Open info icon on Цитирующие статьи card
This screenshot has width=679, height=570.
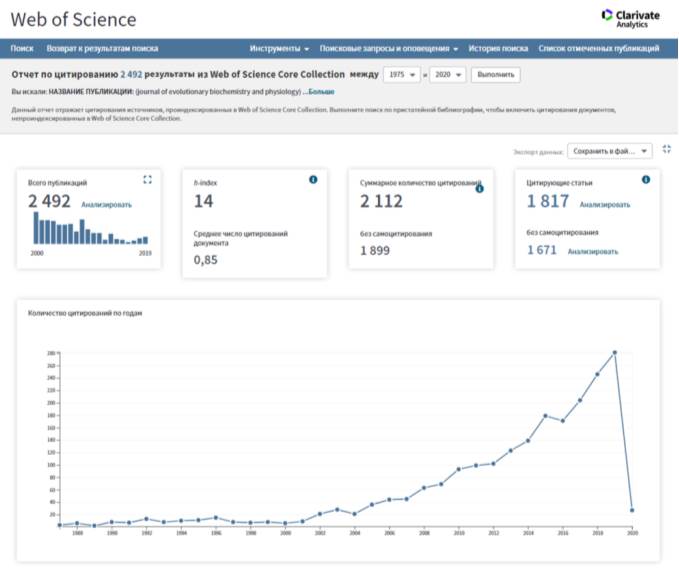pyautogui.click(x=646, y=179)
